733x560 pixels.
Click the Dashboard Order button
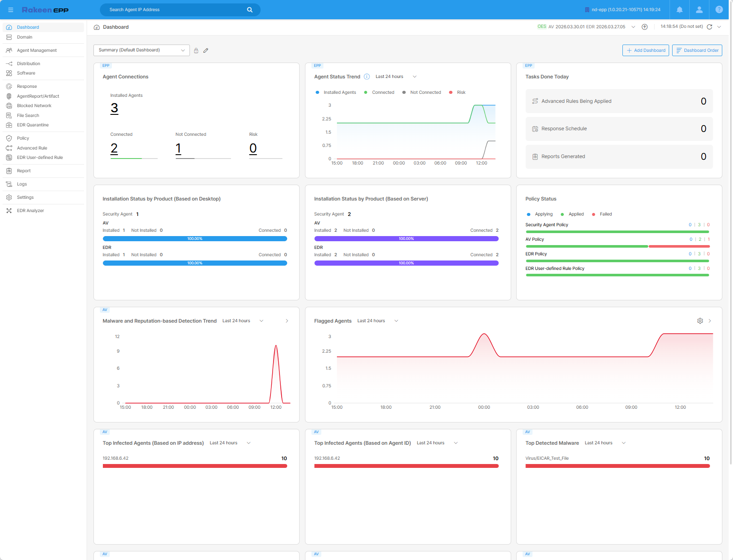point(697,51)
